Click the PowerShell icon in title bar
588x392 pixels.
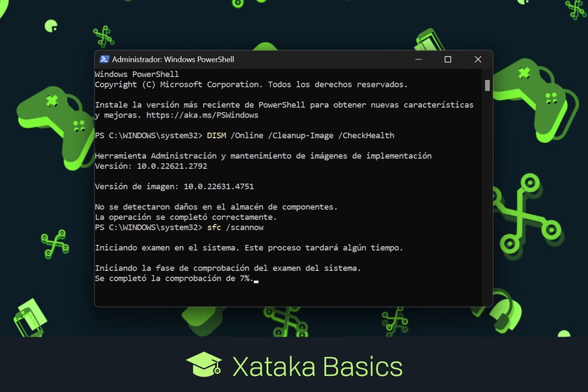pyautogui.click(x=104, y=59)
